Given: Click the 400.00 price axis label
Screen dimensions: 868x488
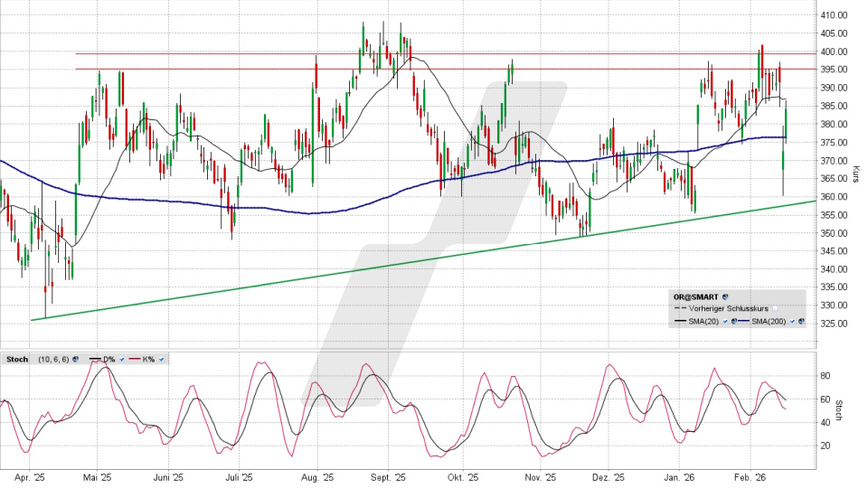Looking at the screenshot, I should point(833,52).
